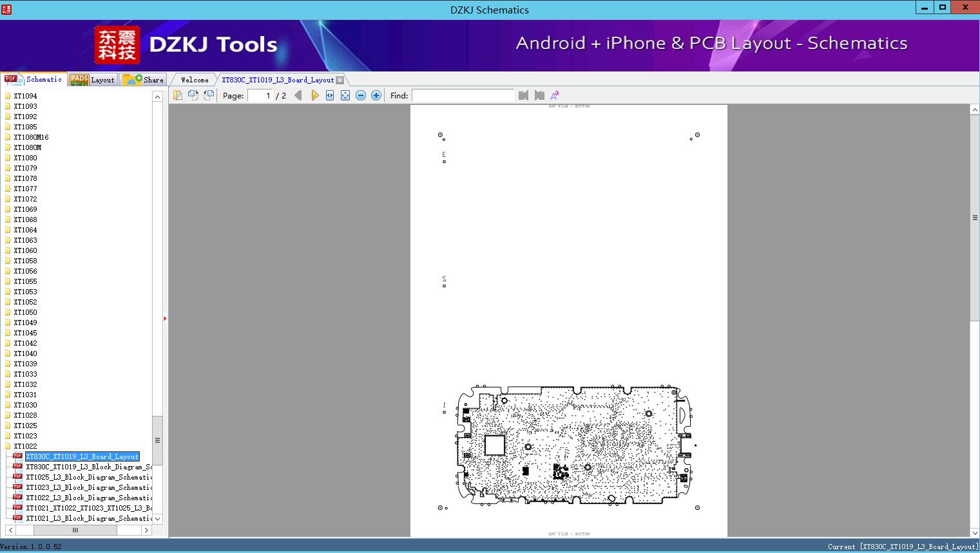Switch to the PADS Layout tab

pyautogui.click(x=92, y=79)
